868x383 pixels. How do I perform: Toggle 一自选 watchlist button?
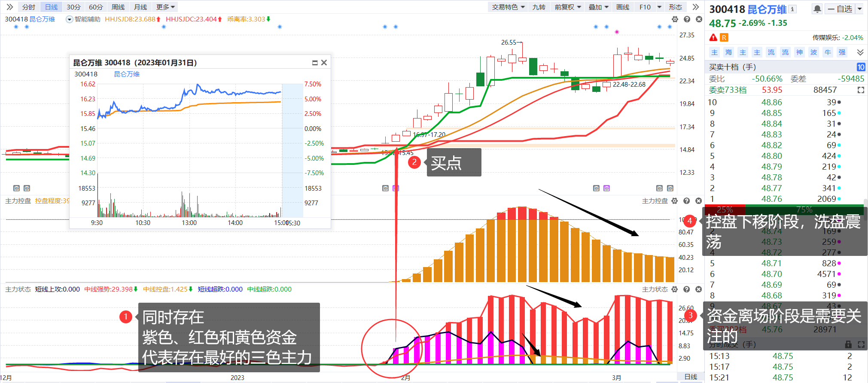[x=840, y=9]
